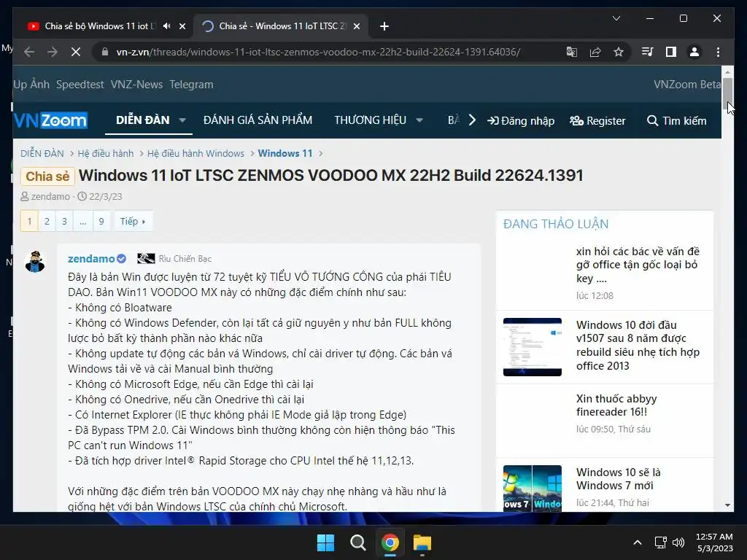Share this page icon
Viewport: 747px width, 560px height.
(595, 52)
